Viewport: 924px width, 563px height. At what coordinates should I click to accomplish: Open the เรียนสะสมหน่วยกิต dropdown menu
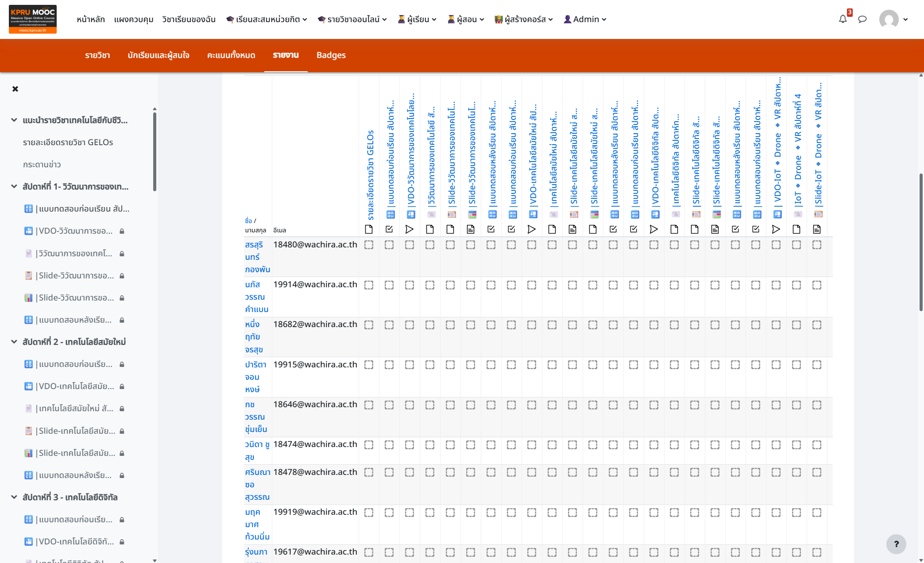click(x=267, y=19)
